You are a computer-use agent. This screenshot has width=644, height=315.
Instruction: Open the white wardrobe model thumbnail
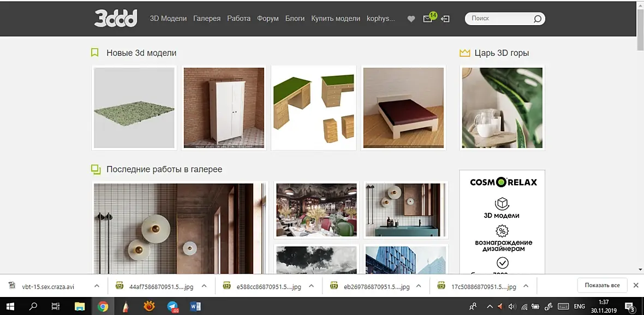click(224, 108)
